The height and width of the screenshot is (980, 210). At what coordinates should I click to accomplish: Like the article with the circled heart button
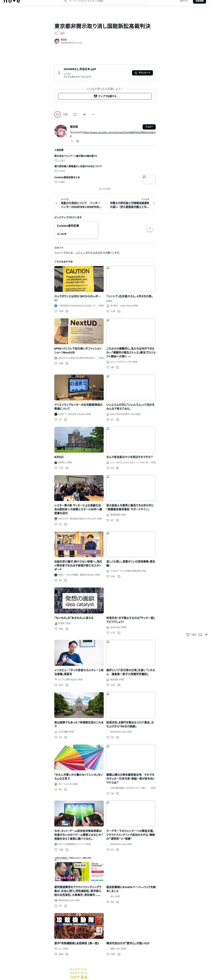[x=58, y=114]
